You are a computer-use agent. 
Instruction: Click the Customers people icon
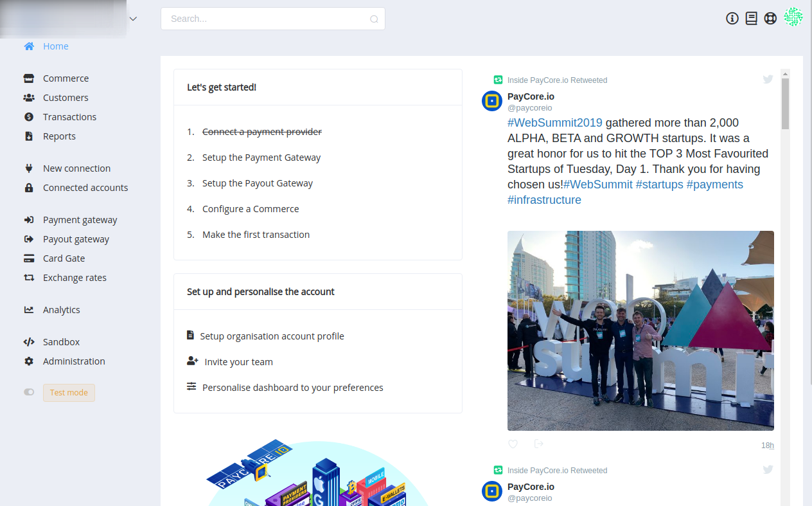pyautogui.click(x=29, y=98)
